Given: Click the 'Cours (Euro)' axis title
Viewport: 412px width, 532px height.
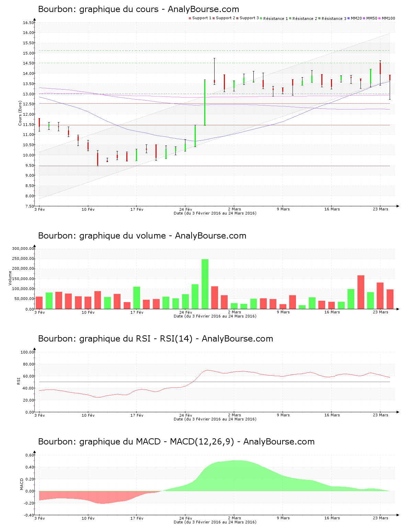Looking at the screenshot, I should [x=20, y=113].
